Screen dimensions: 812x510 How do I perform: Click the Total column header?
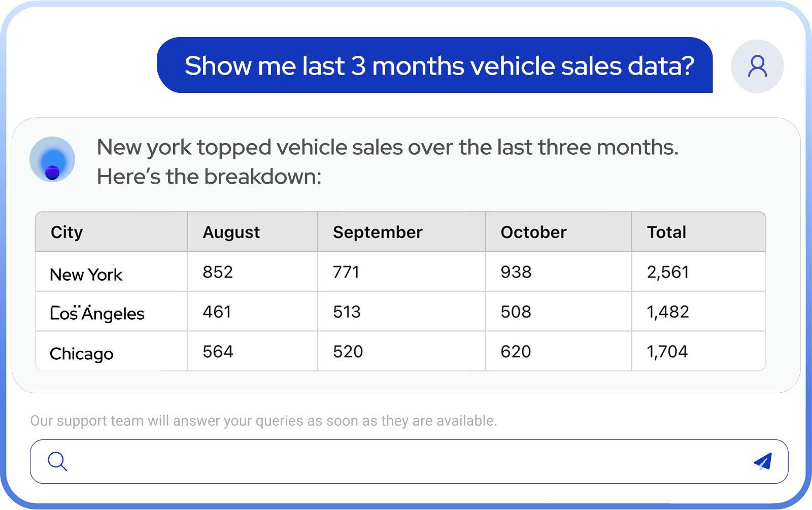666,232
